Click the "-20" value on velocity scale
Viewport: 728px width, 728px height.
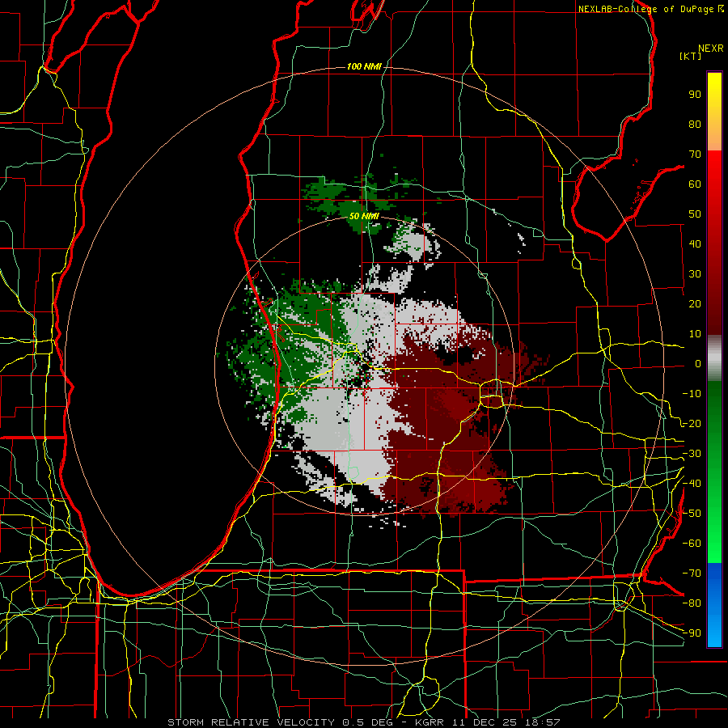click(692, 423)
